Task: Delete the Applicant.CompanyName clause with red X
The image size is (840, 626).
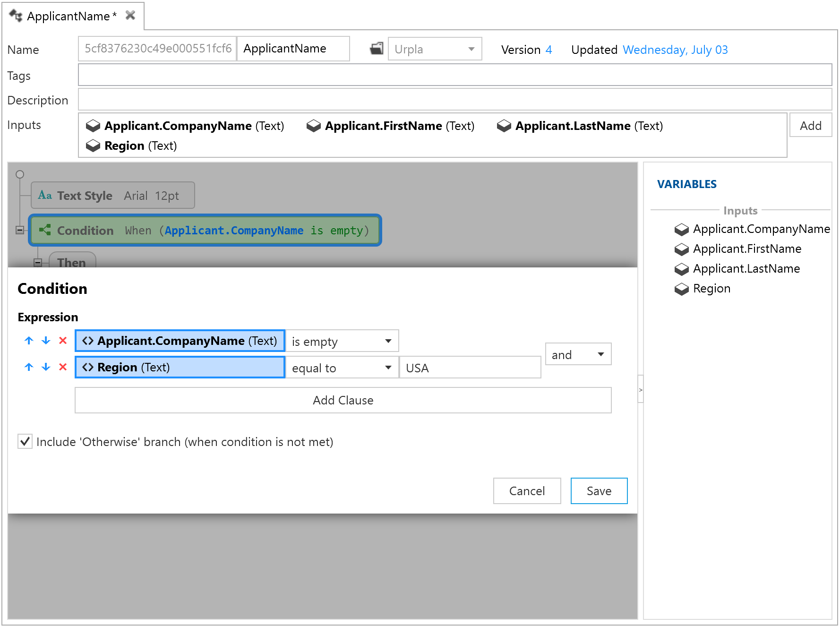Action: coord(63,341)
